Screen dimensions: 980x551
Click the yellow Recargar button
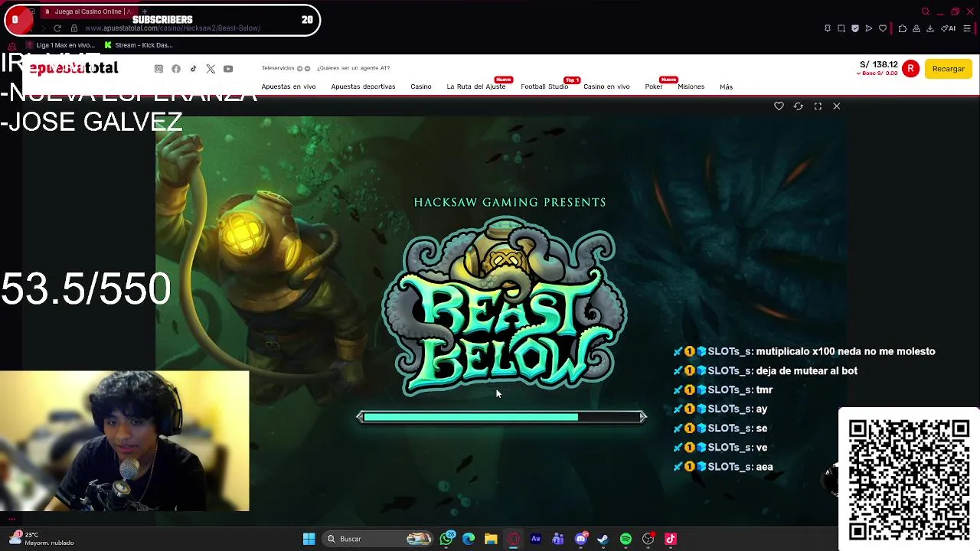(x=948, y=69)
